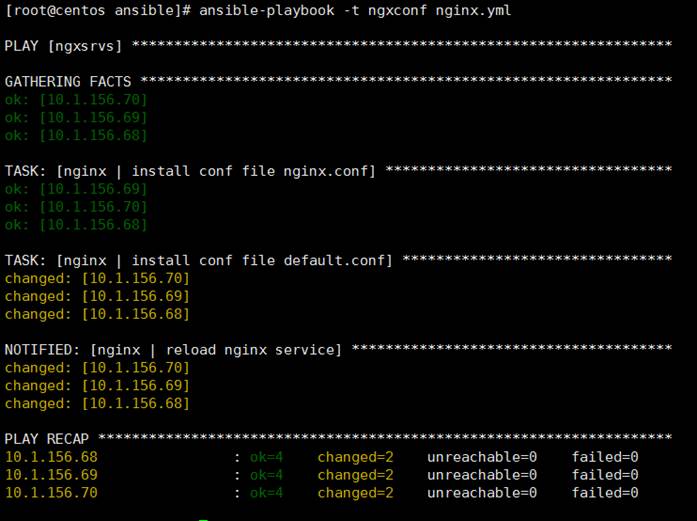Screen dimensions: 697x521
Task: Click the task line 'install conf file default.conf'
Action: coord(338,260)
